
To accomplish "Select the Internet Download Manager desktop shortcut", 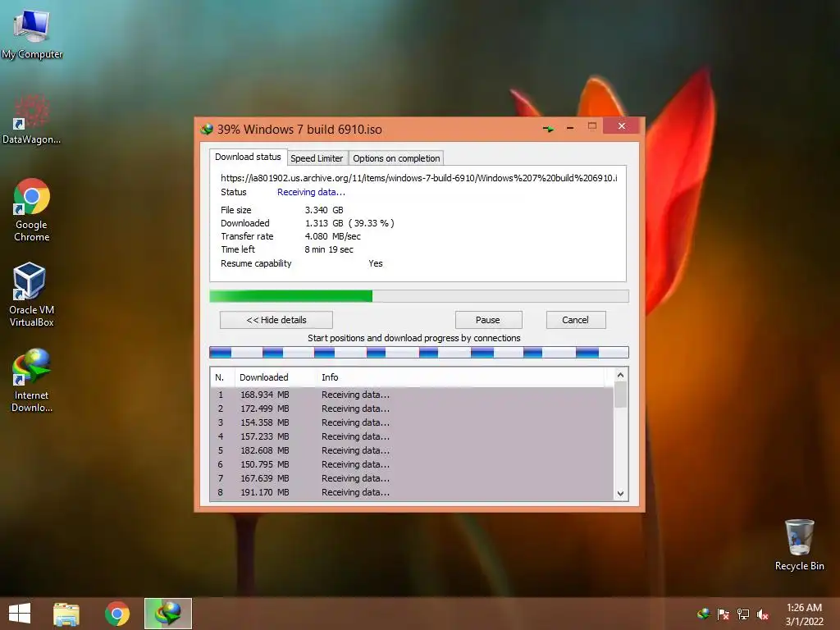I will point(32,381).
